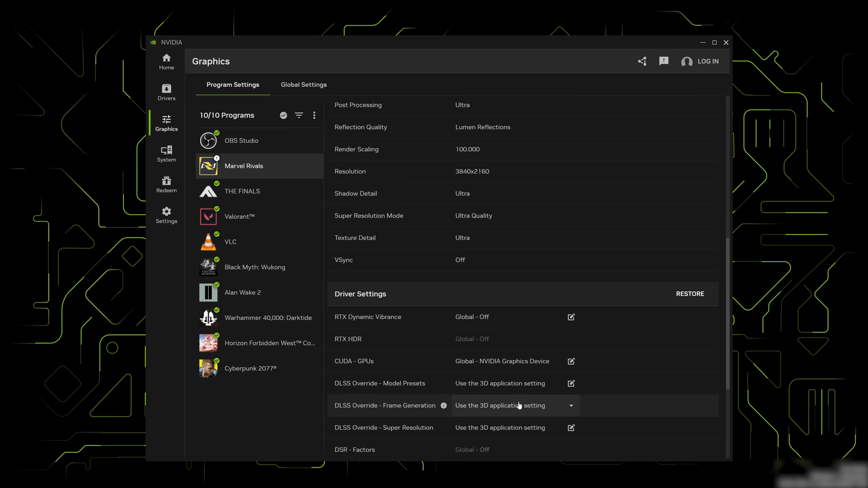868x488 pixels.
Task: Click the user avatar icon
Action: pos(687,62)
